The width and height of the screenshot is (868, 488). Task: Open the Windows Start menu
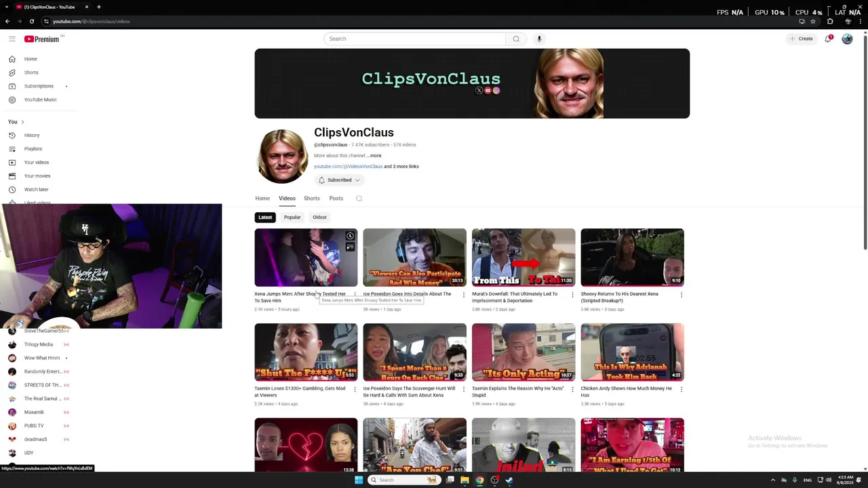coord(359,480)
